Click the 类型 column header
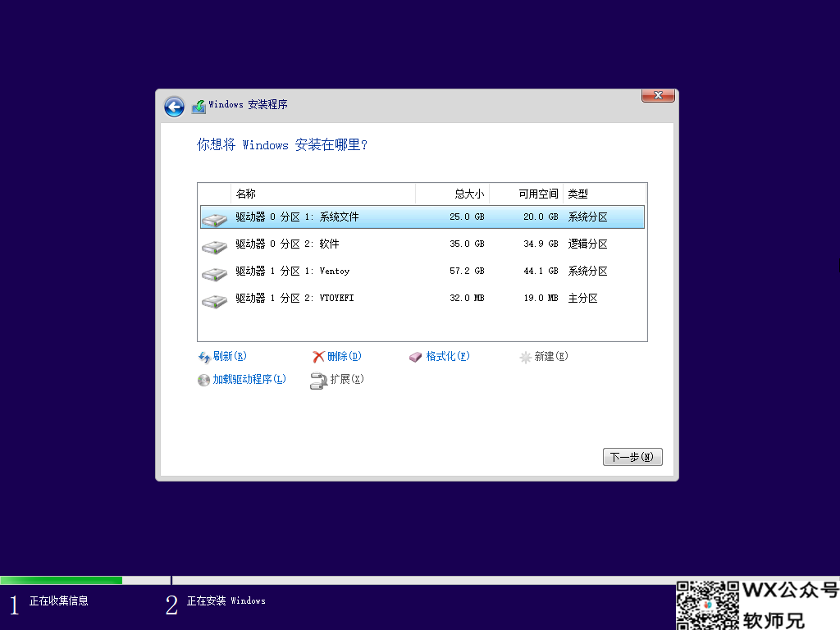 coord(605,194)
